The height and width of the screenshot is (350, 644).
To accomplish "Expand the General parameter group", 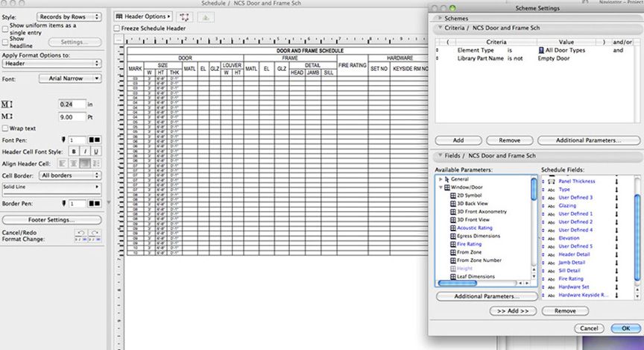I will pyautogui.click(x=441, y=179).
